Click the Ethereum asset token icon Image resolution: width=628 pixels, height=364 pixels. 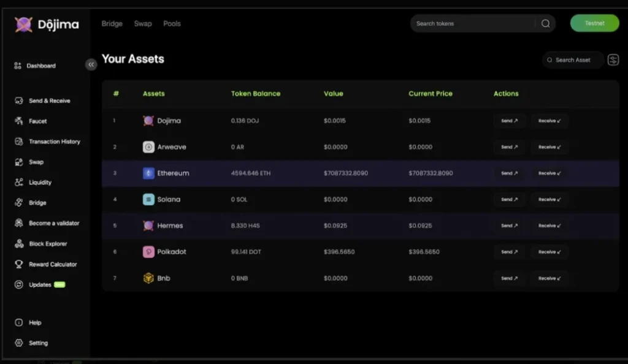click(148, 173)
